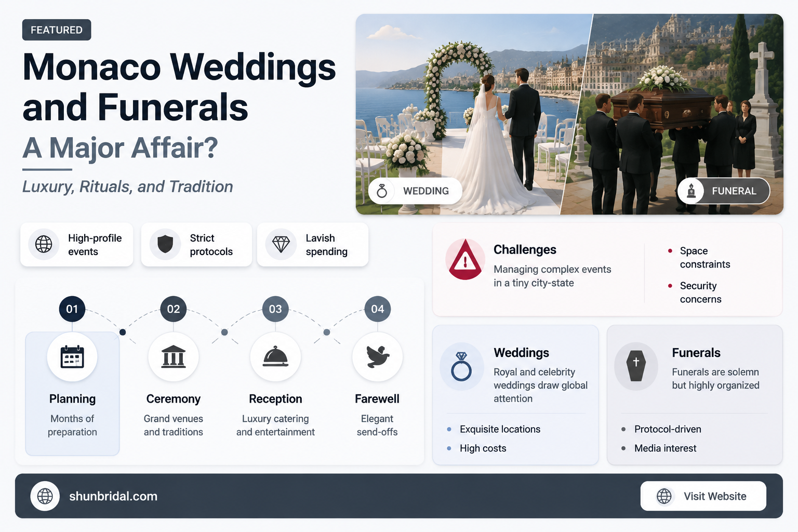Click the Funerals card heading
798x532 pixels.
click(x=696, y=353)
